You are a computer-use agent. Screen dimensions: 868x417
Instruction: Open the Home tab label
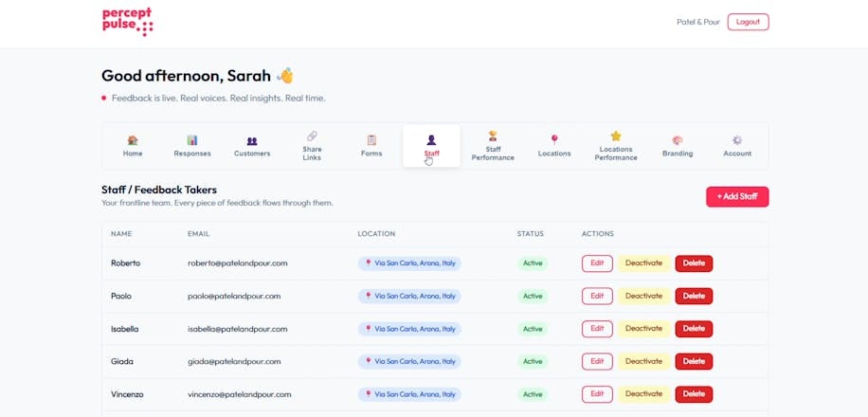[133, 154]
